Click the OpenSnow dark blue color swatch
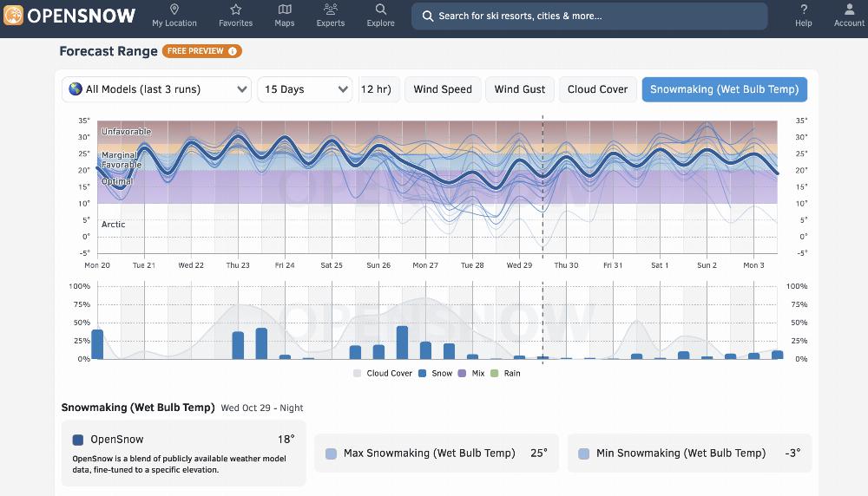 [x=78, y=440]
